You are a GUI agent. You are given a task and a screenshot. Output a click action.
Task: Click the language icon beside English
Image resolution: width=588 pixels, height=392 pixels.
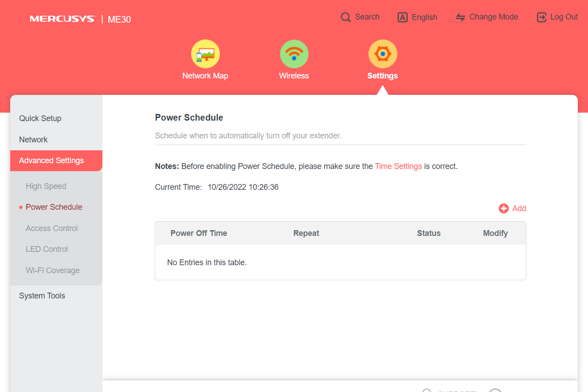403,17
